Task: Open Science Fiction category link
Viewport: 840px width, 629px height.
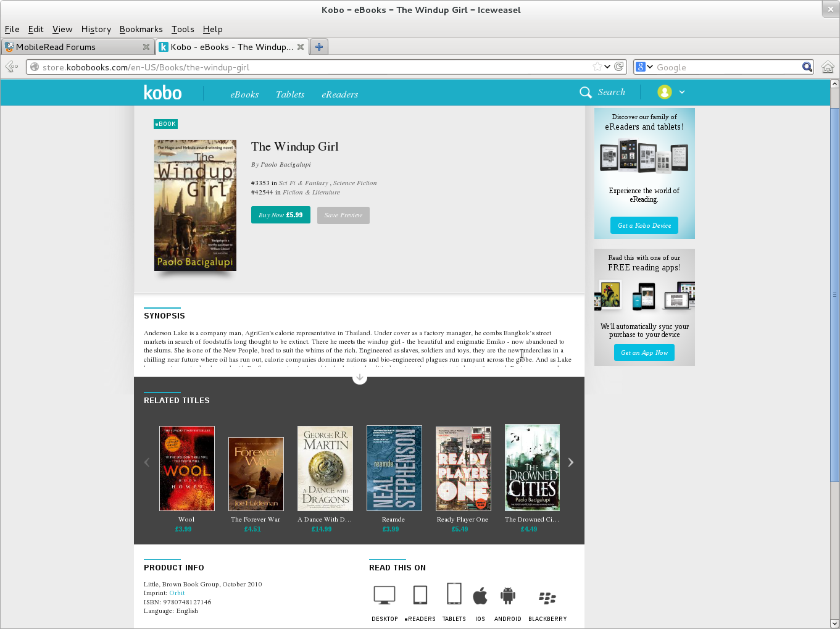Action: (355, 183)
